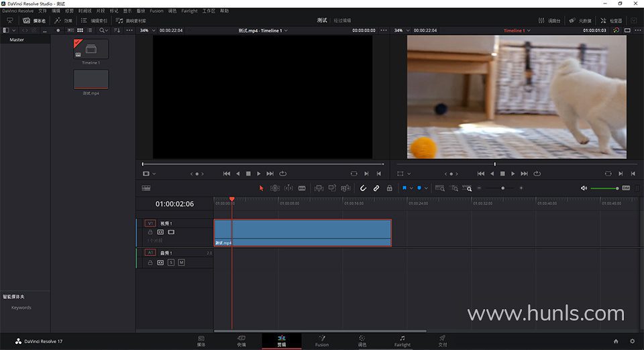Open the 音响素材库 sound library panel
The height and width of the screenshot is (350, 644).
pos(131,21)
